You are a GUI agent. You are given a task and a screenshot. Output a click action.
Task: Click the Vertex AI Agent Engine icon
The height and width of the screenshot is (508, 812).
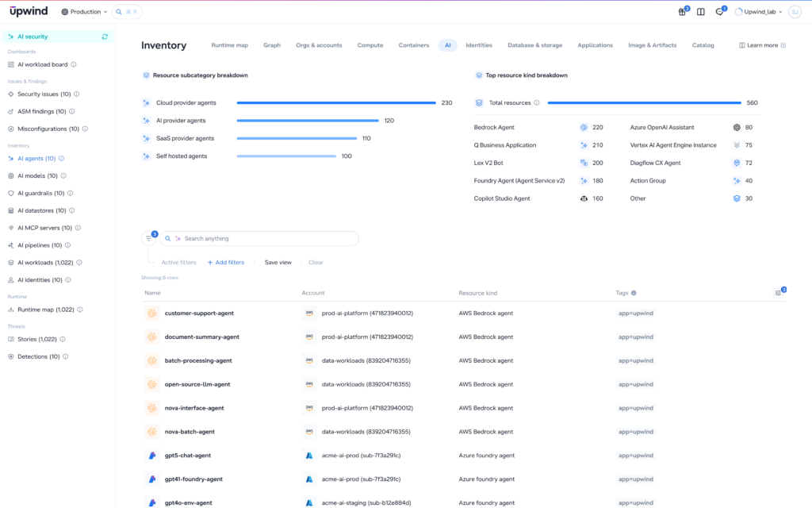tap(737, 146)
